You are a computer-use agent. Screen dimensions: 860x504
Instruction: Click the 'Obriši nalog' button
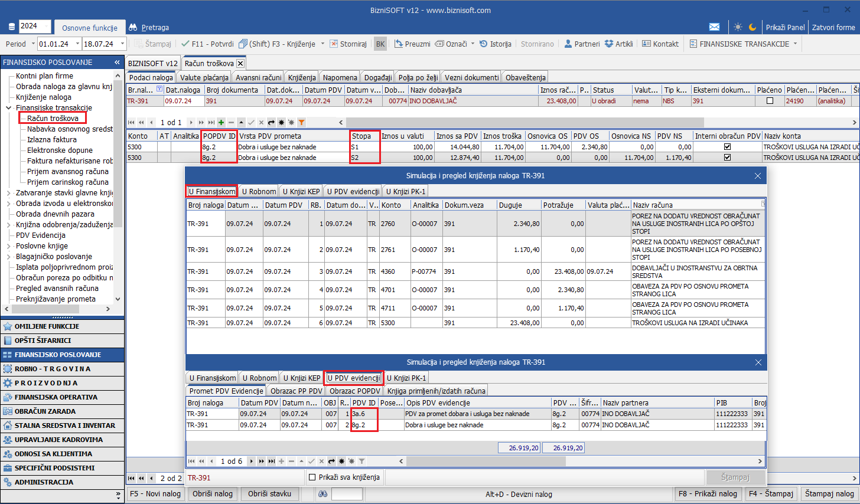(x=213, y=493)
